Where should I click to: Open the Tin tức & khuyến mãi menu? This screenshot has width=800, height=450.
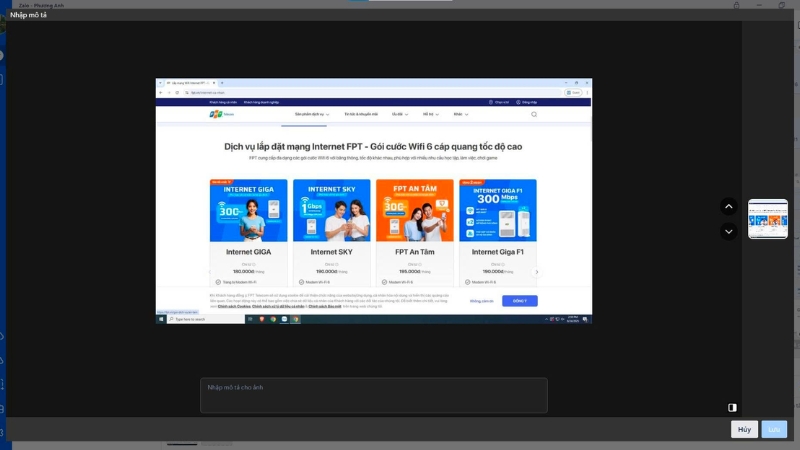(361, 114)
